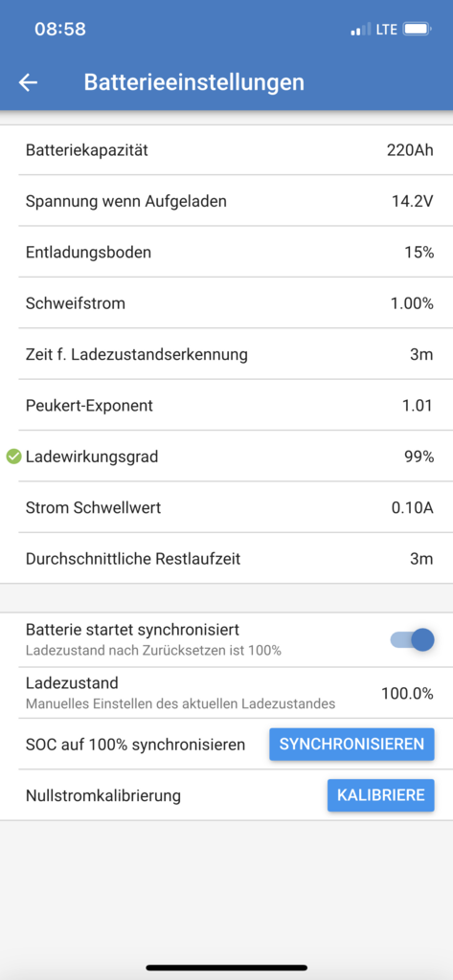Click the KALIBRIERE button
The image size is (453, 980).
pyautogui.click(x=380, y=795)
